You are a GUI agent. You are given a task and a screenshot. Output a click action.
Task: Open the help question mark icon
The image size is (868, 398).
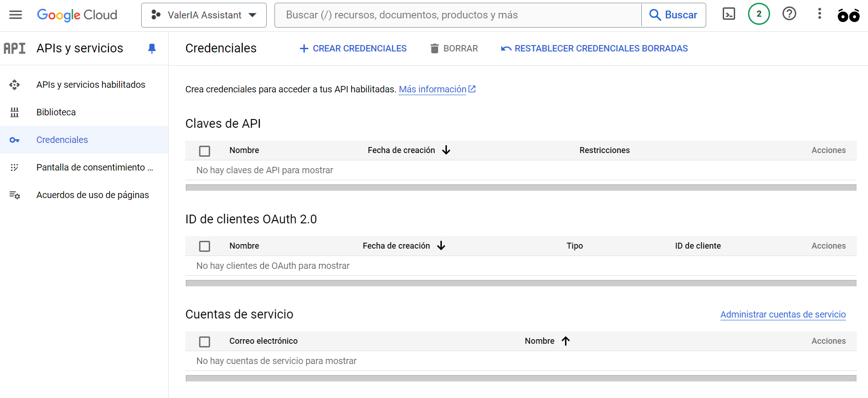tap(789, 14)
